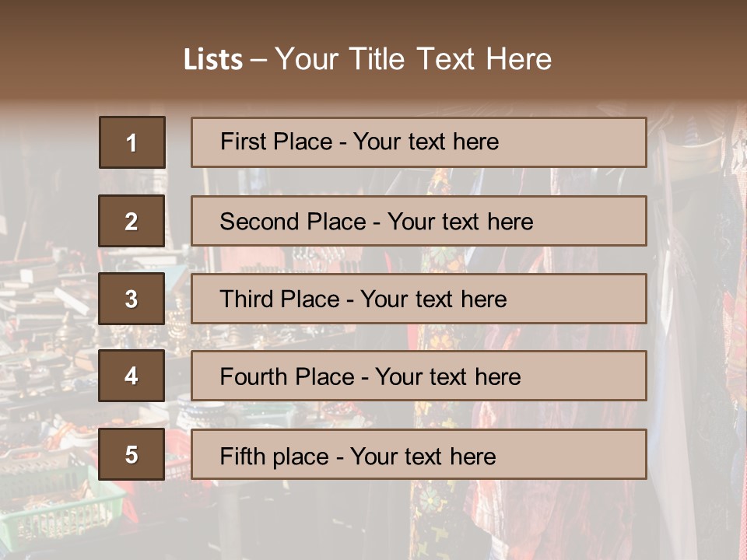Click the number 5 box
Screen dimensions: 747x560
point(132,454)
